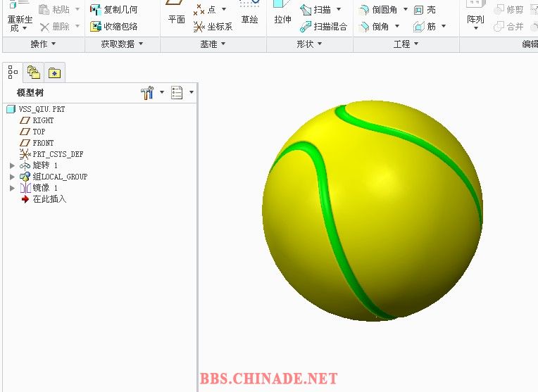Select the TOP datum plane

coord(32,132)
